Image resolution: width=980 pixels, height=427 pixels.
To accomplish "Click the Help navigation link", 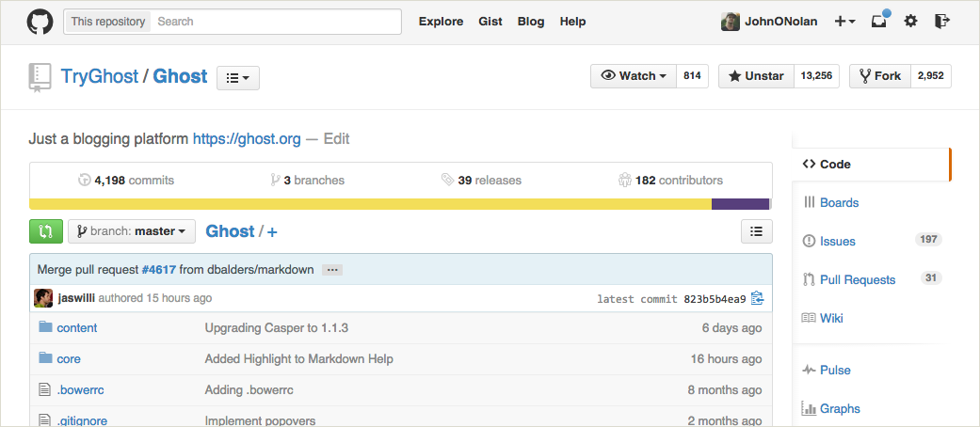I will [572, 22].
